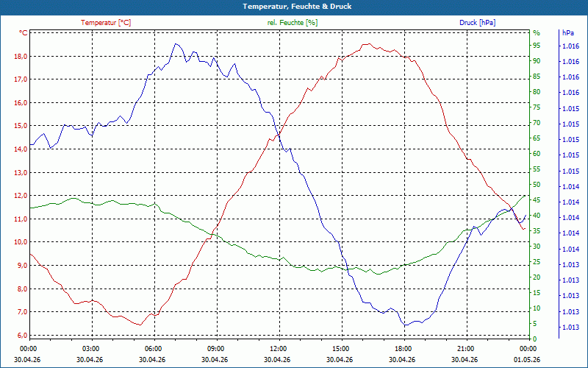
Task: Click the "70" humidity axis value
Action: click(x=537, y=123)
